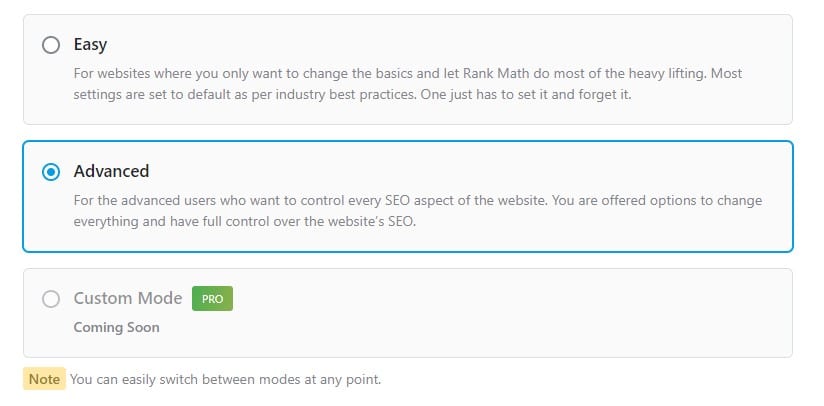Click the green PRO badge

[212, 298]
